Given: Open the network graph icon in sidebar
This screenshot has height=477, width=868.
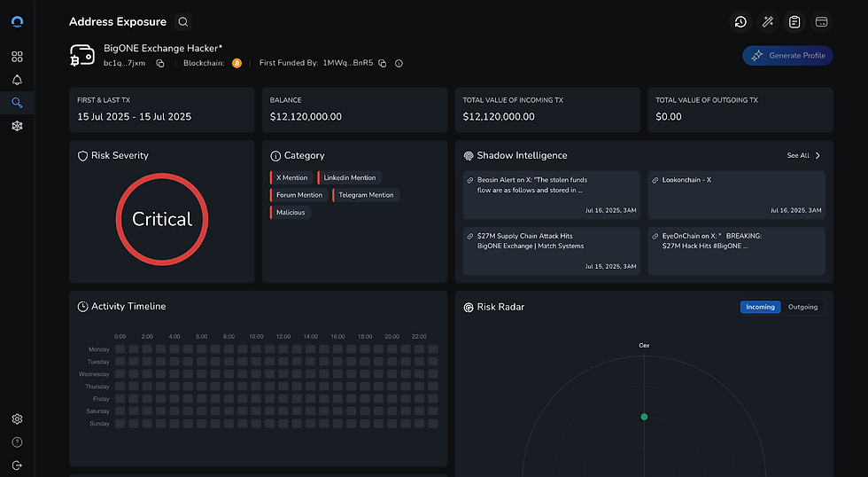Looking at the screenshot, I should point(17,126).
